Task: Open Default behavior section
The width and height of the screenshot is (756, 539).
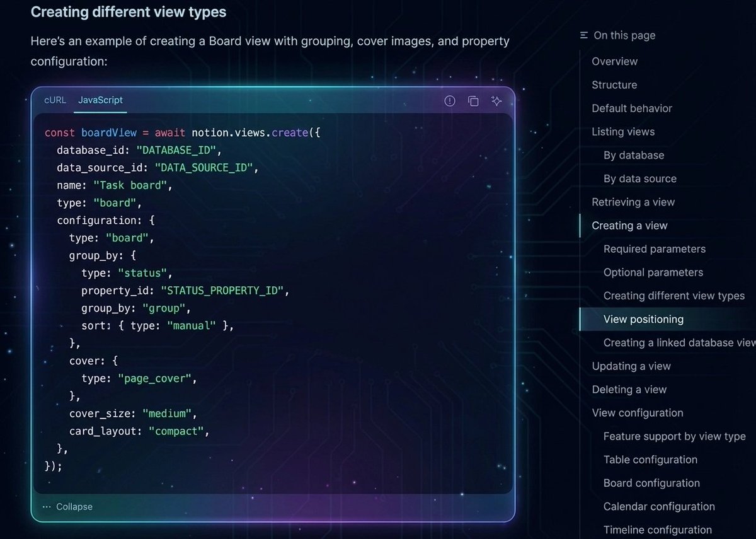Action: (632, 108)
